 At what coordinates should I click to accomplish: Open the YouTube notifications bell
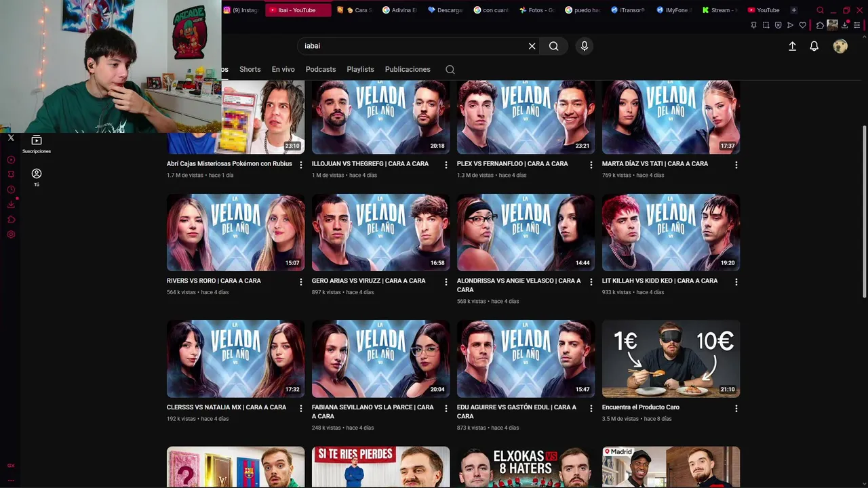(x=814, y=46)
